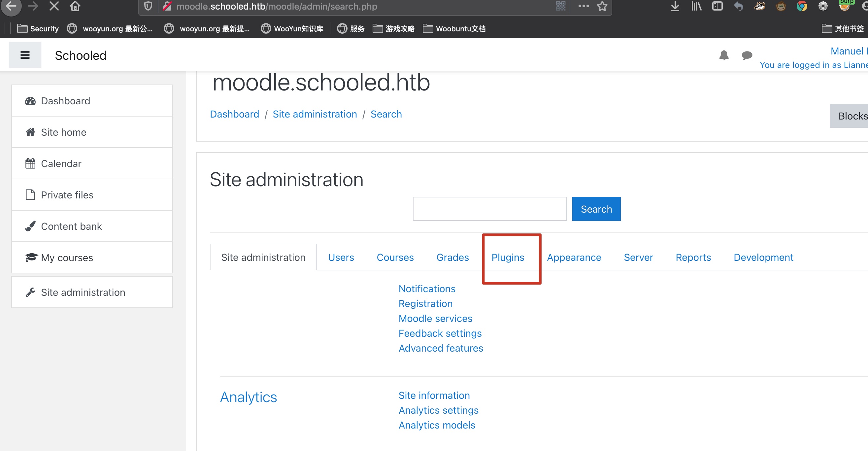Click the blue Search button
This screenshot has height=451, width=868.
[x=596, y=209]
